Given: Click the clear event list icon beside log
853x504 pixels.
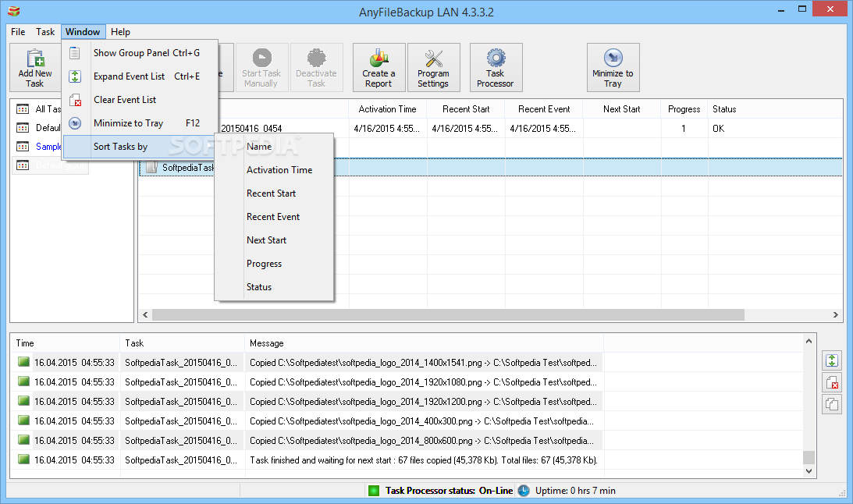Looking at the screenshot, I should 831,383.
